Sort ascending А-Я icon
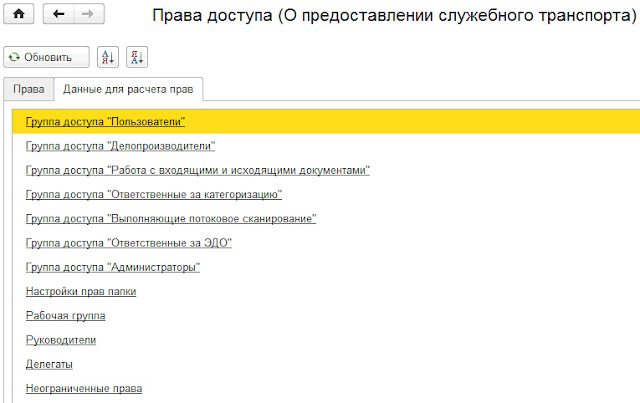Viewport: 640px width, 403px height. point(108,57)
